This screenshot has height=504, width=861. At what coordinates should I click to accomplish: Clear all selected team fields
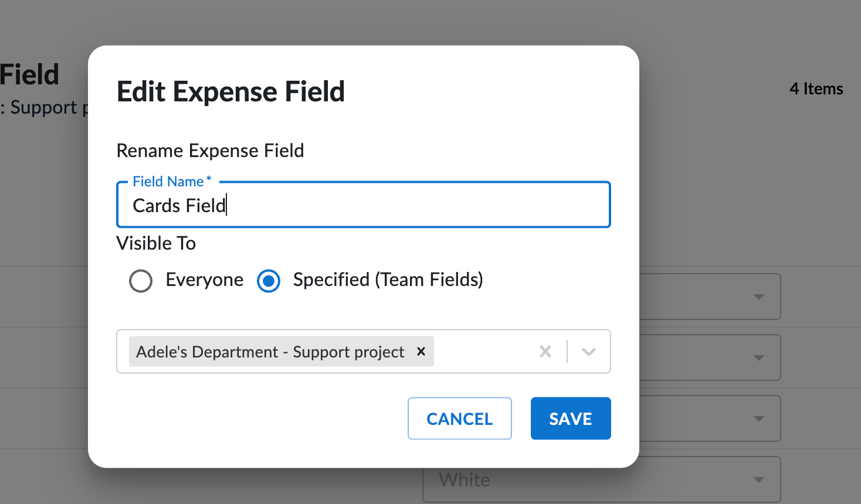point(545,352)
